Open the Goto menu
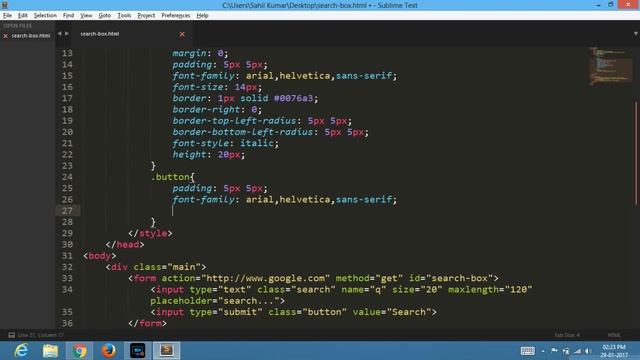 [x=104, y=16]
